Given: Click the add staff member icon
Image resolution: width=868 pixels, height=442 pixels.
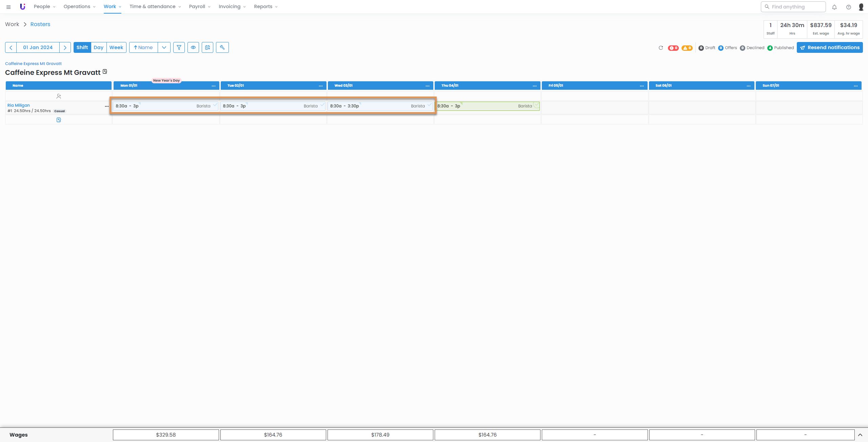Looking at the screenshot, I should [59, 96].
